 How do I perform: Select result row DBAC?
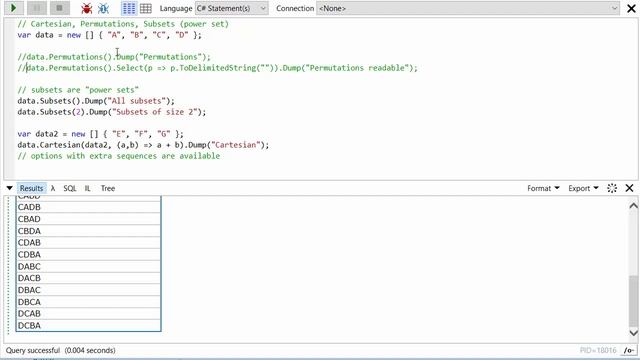point(88,290)
